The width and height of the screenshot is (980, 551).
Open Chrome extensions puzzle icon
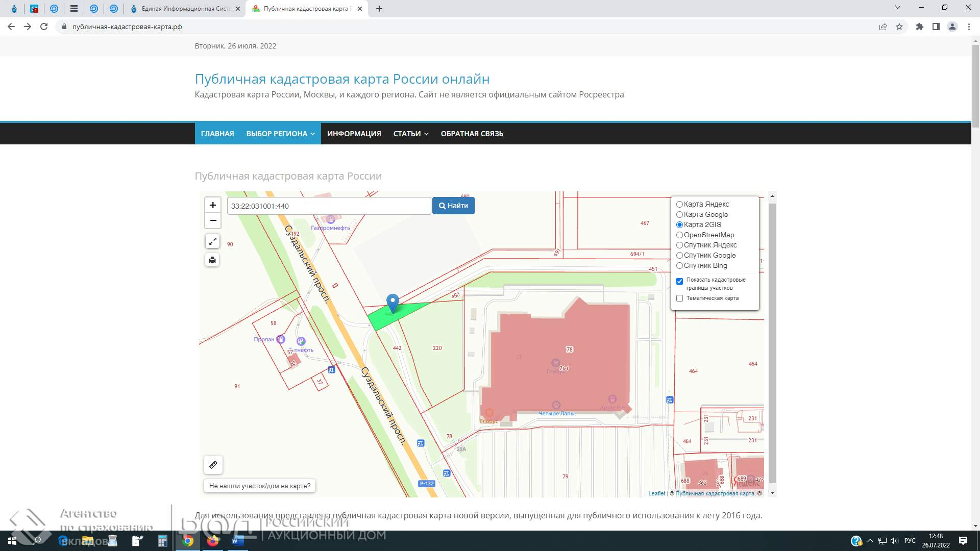(920, 27)
